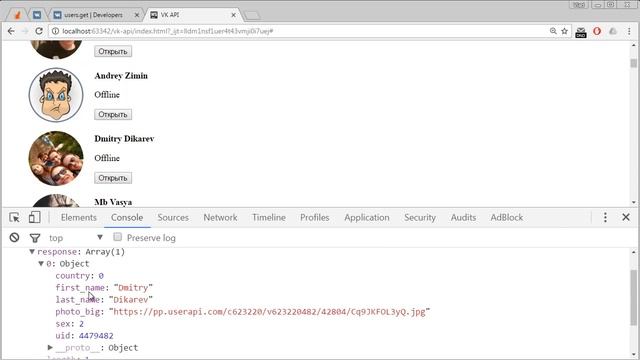Activate the inspect element picker icon
The height and width of the screenshot is (360, 640).
[14, 218]
